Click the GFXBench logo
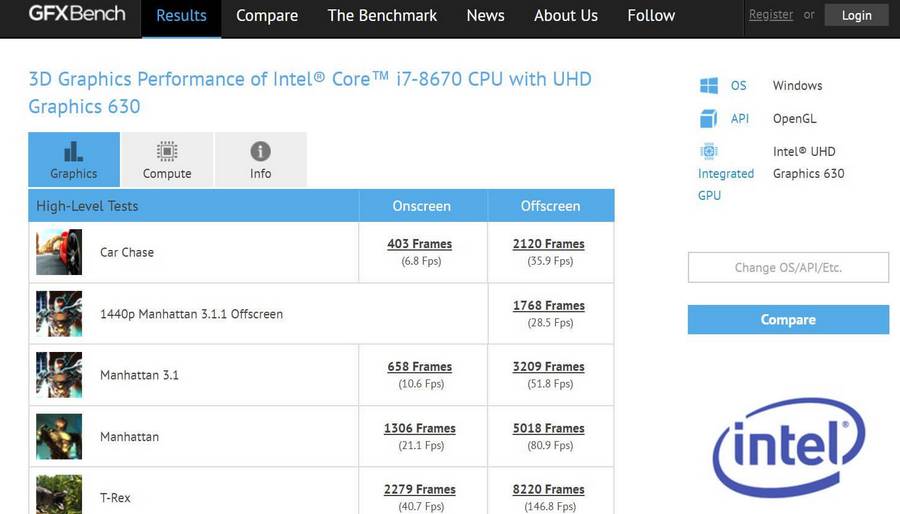Image resolution: width=900 pixels, height=514 pixels. tap(77, 14)
